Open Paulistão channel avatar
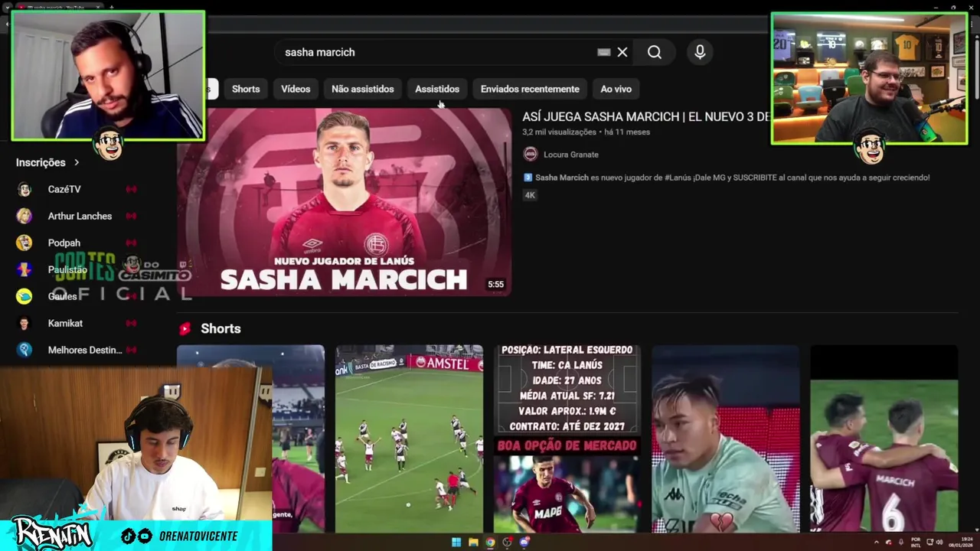 (x=24, y=269)
